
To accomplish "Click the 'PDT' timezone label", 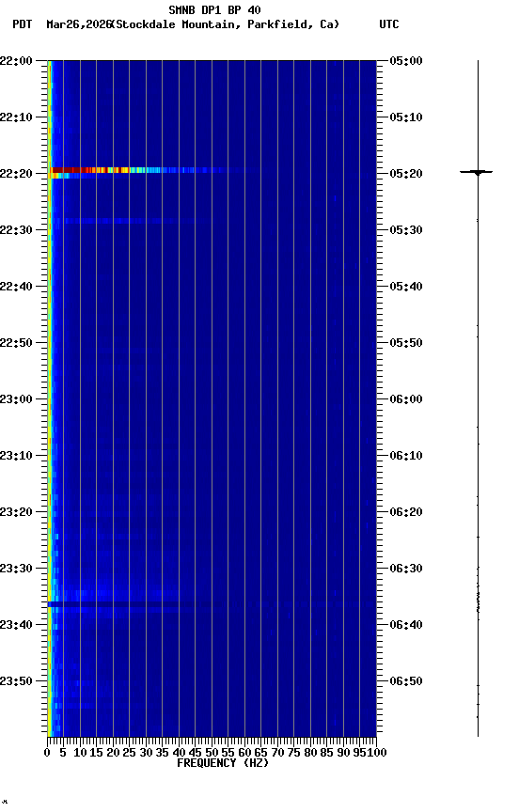I will (23, 24).
